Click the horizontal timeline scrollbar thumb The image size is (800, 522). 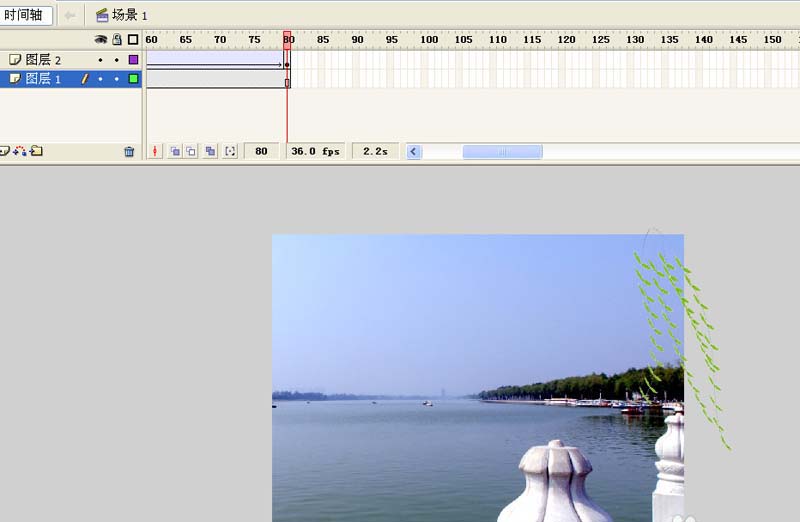[503, 152]
